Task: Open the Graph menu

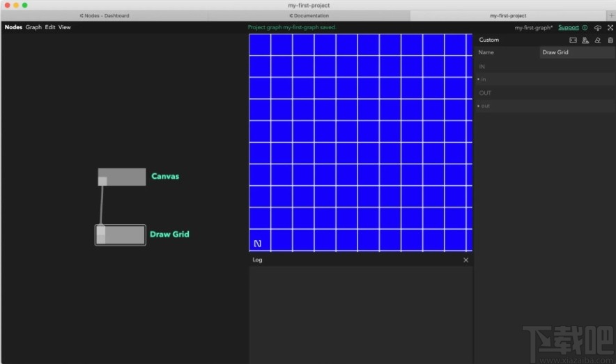Action: 33,27
